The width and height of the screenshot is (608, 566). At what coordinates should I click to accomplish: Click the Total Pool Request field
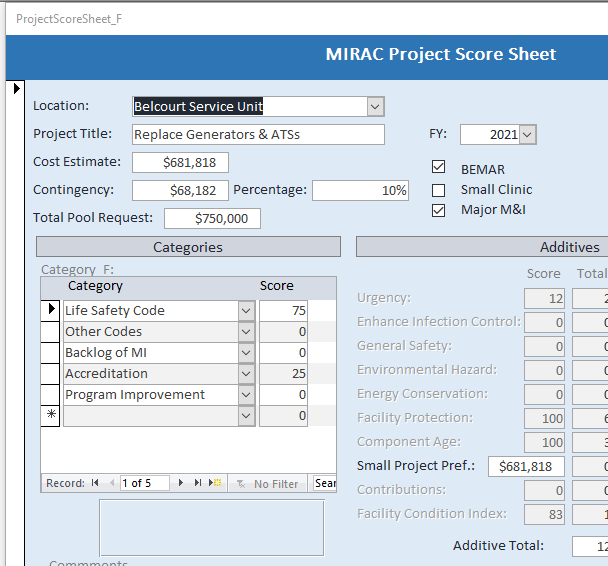[x=212, y=218]
